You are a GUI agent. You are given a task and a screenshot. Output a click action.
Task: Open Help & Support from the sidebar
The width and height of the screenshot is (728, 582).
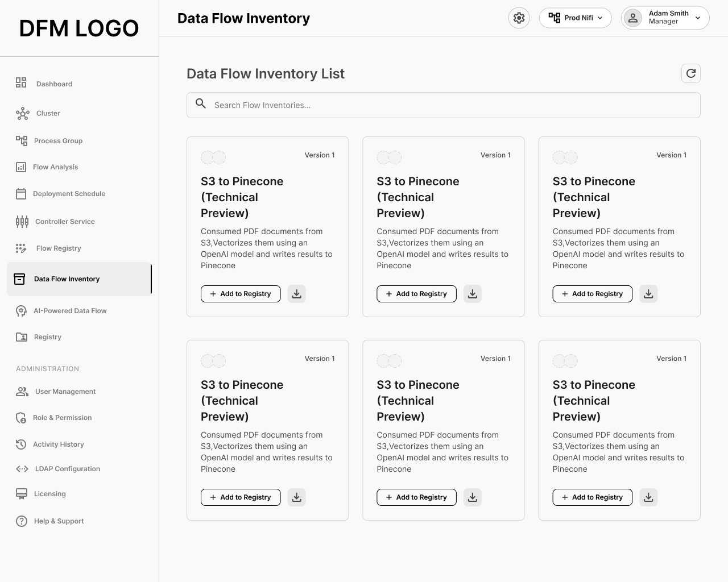(x=59, y=521)
